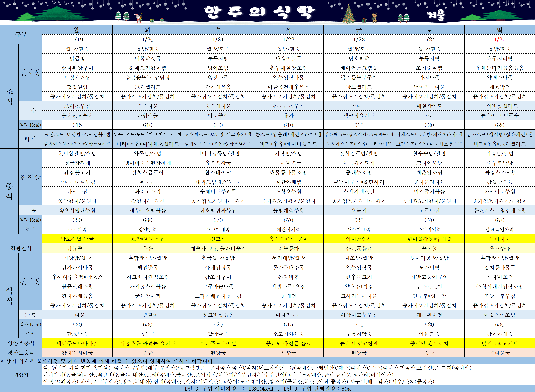Click the 삼치된장구이 cell on Monday breakfast
Image resolution: width=535 pixels, height=392 pixels.
pyautogui.click(x=77, y=68)
